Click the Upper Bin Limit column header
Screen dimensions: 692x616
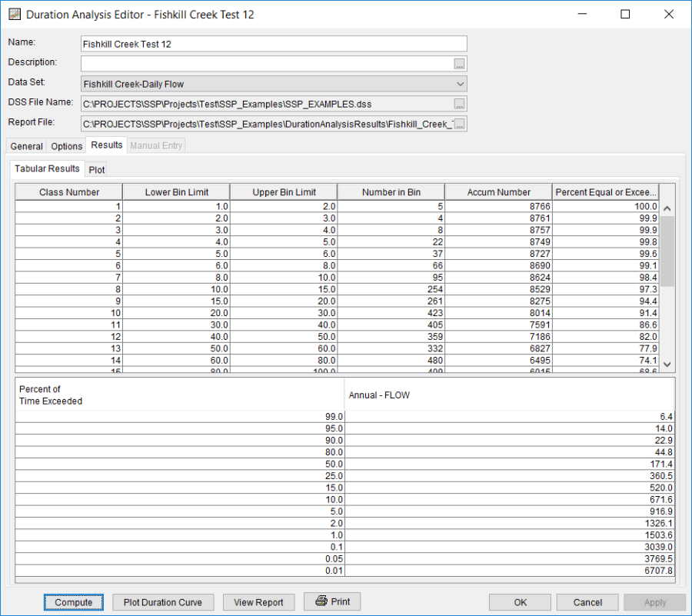284,192
